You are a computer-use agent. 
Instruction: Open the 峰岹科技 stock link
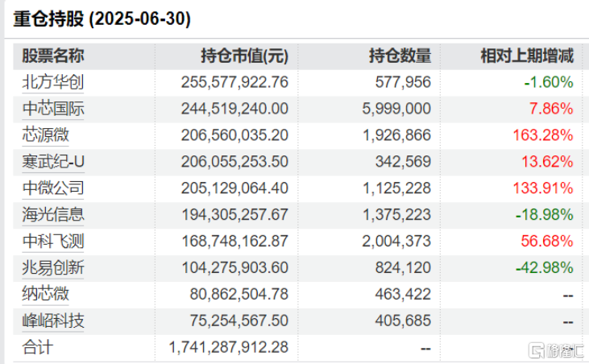pos(52,321)
